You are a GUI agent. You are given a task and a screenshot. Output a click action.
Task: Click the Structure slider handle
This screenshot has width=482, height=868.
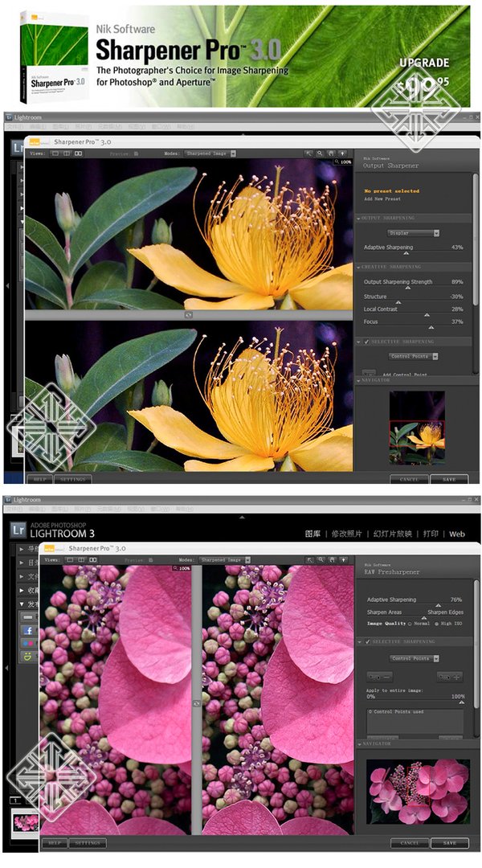(x=398, y=302)
